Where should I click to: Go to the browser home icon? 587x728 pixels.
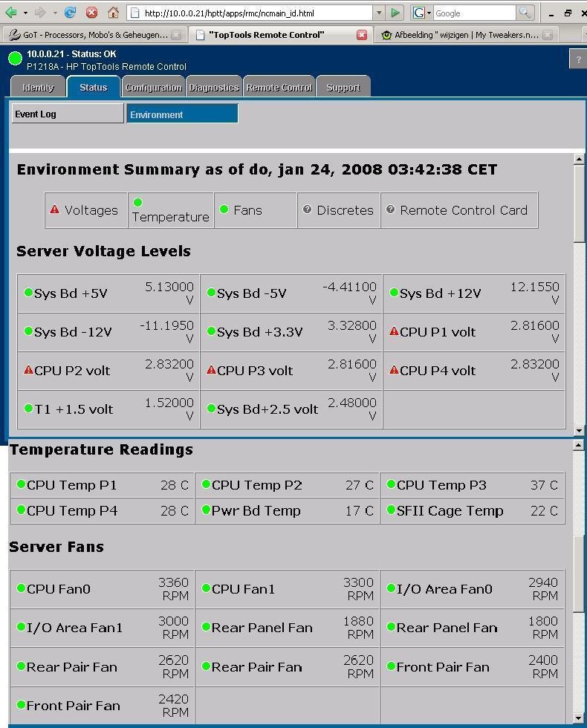click(x=113, y=13)
